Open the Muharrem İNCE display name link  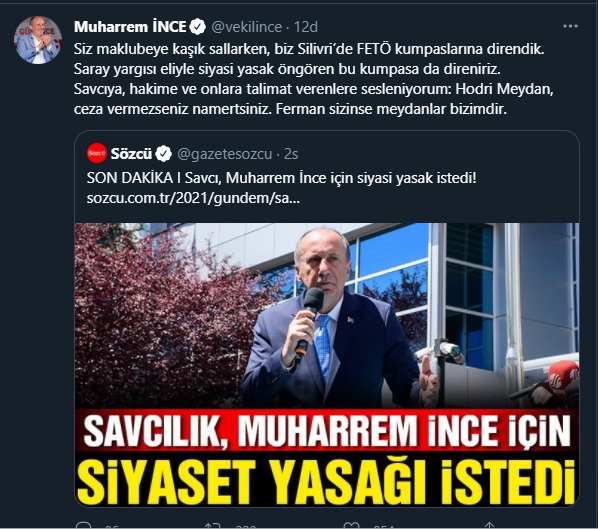click(x=130, y=27)
